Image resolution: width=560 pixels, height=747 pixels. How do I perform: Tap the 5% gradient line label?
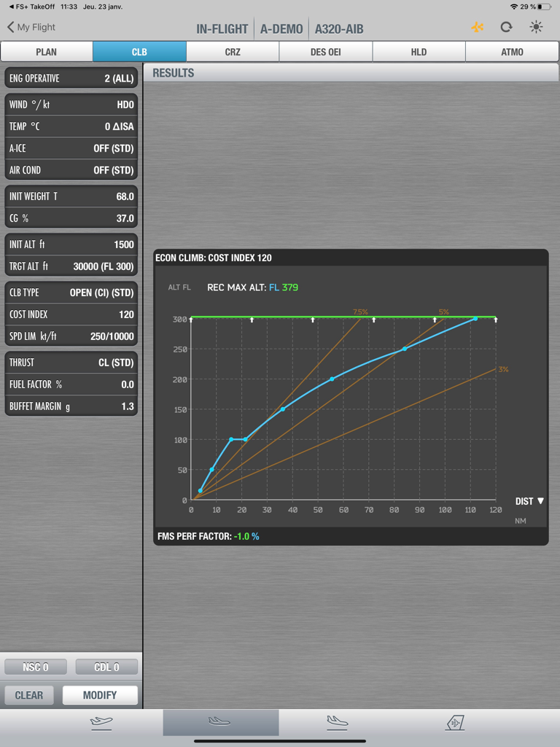click(444, 312)
